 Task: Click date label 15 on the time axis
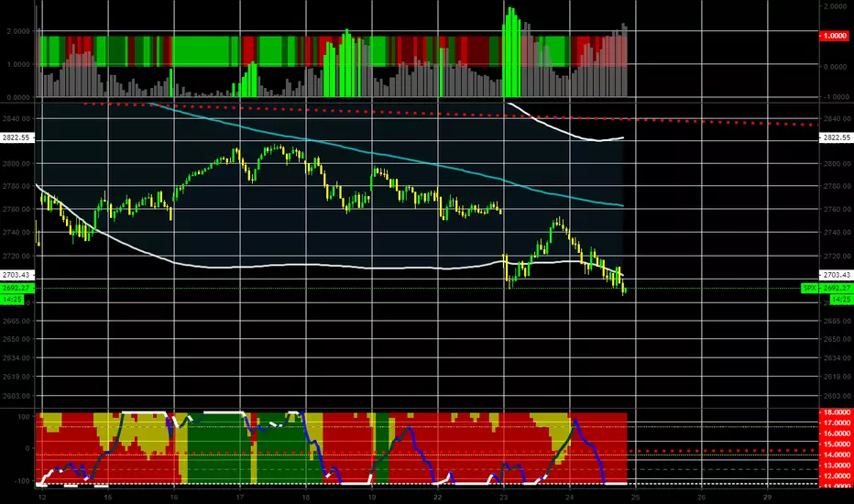click(x=108, y=497)
